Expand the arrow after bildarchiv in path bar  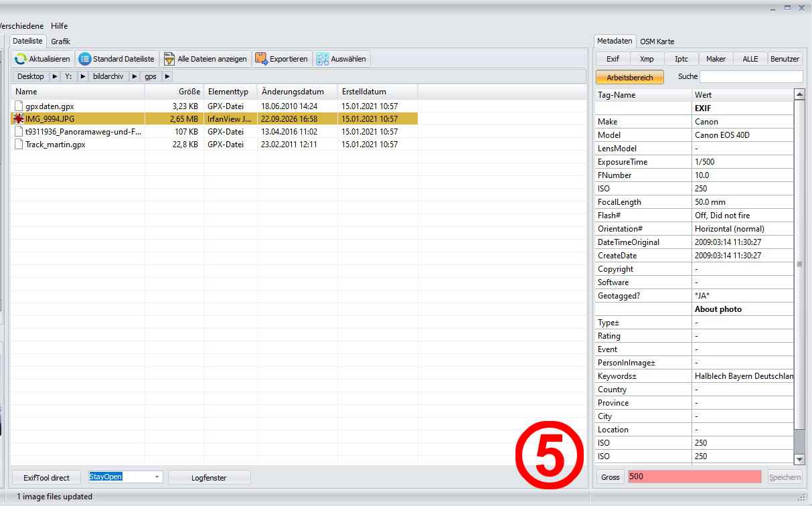(135, 76)
